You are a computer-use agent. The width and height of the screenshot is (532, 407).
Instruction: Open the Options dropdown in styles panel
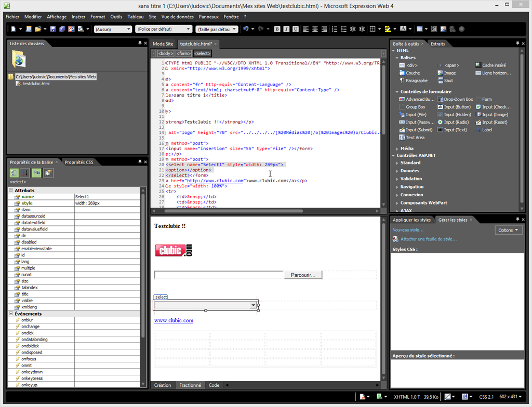(x=508, y=230)
